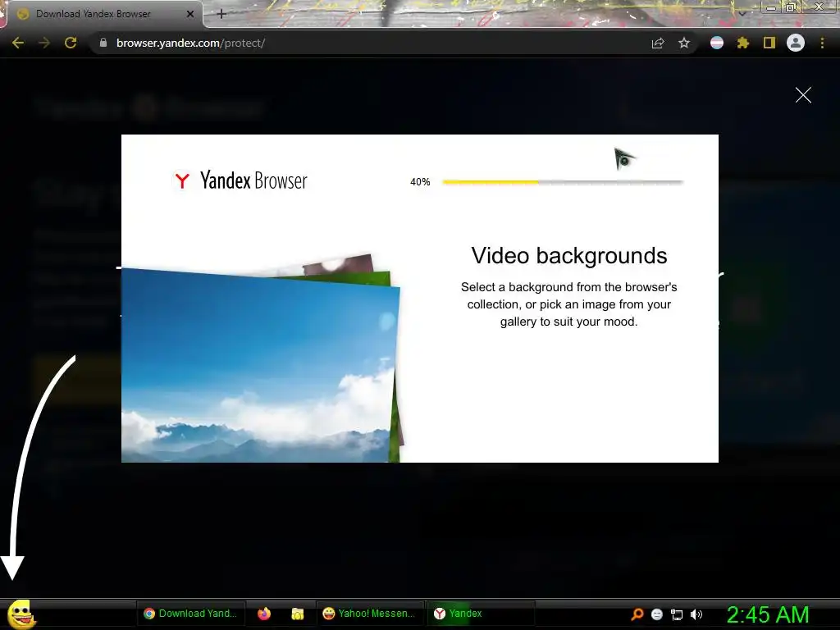Switch to the Download Yand... taskbar window
The height and width of the screenshot is (630, 840).
point(190,614)
